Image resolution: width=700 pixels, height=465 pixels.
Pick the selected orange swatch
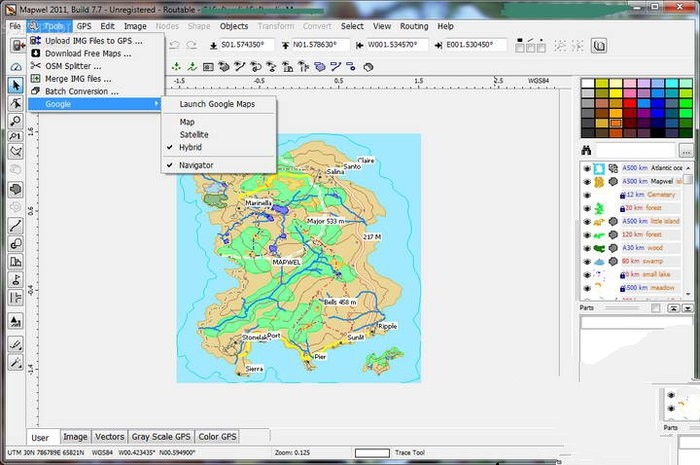pyautogui.click(x=616, y=123)
